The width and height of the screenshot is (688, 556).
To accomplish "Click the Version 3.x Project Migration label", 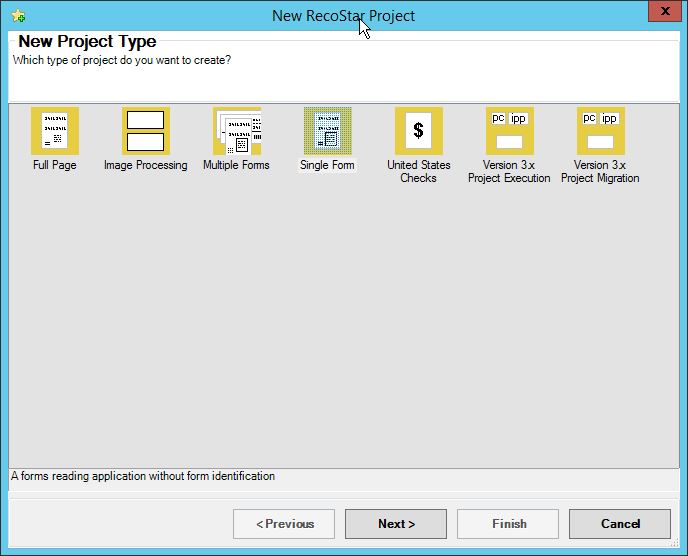I will pyautogui.click(x=600, y=172).
